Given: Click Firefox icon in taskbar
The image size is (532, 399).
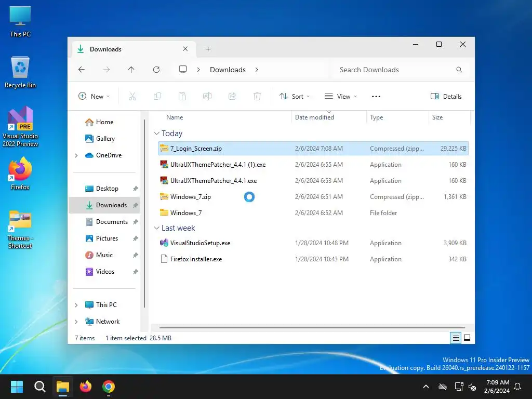Looking at the screenshot, I should [x=86, y=387].
